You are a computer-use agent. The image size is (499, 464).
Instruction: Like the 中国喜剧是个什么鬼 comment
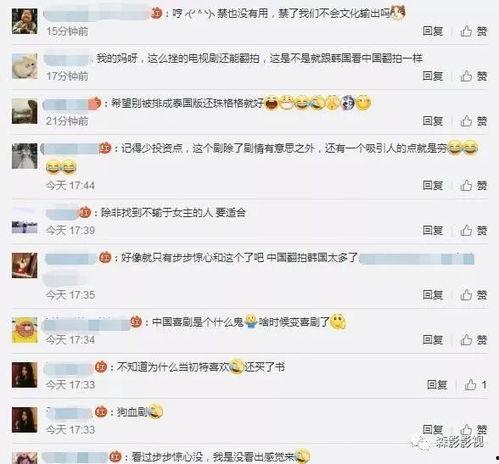click(473, 340)
